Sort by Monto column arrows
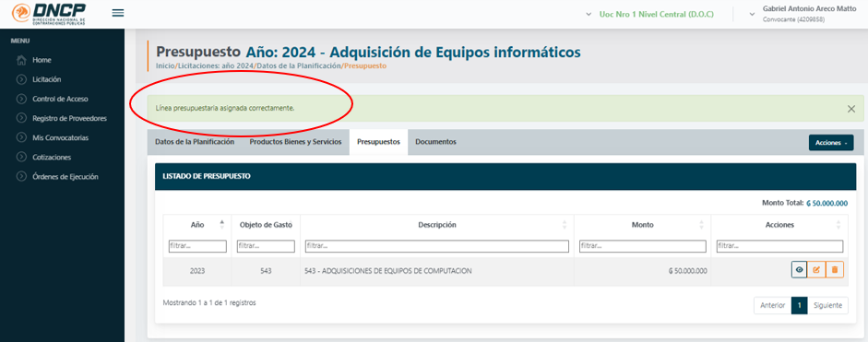This screenshot has height=342, width=868. (x=701, y=224)
